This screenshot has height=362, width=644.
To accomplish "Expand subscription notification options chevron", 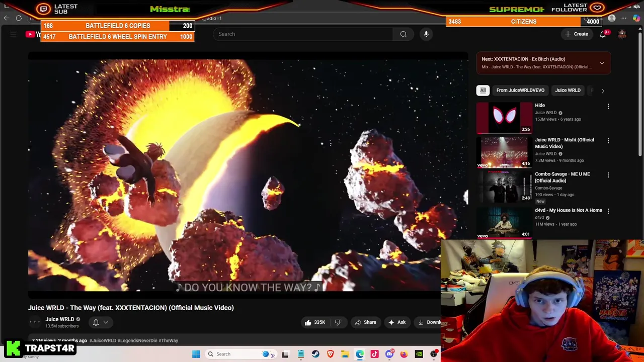I will [x=106, y=322].
